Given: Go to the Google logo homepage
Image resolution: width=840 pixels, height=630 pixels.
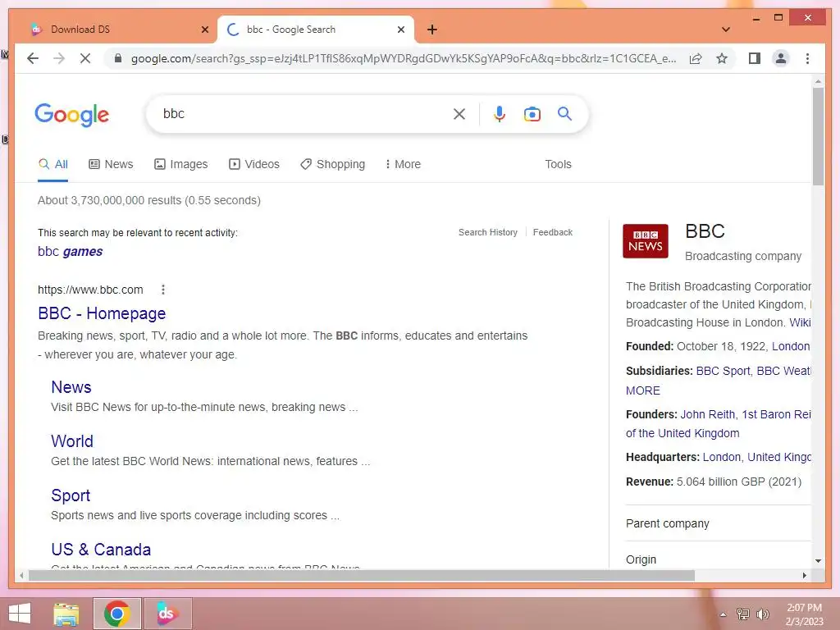Looking at the screenshot, I should pos(72,114).
